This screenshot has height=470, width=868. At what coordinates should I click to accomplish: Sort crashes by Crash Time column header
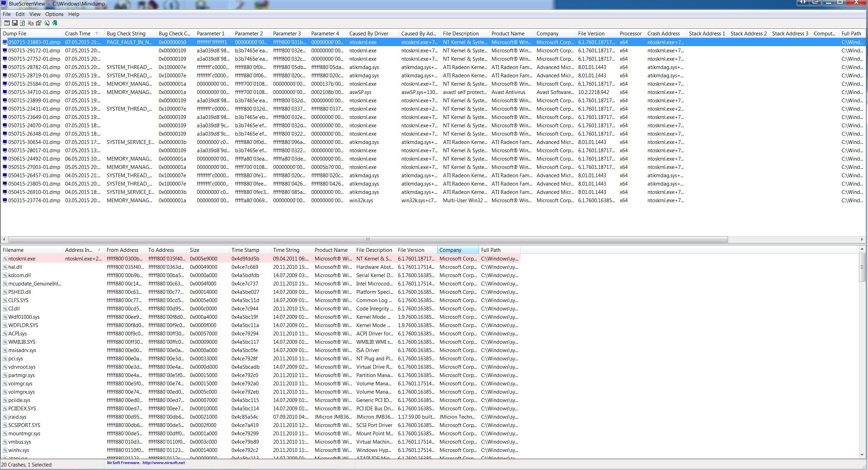(78, 34)
